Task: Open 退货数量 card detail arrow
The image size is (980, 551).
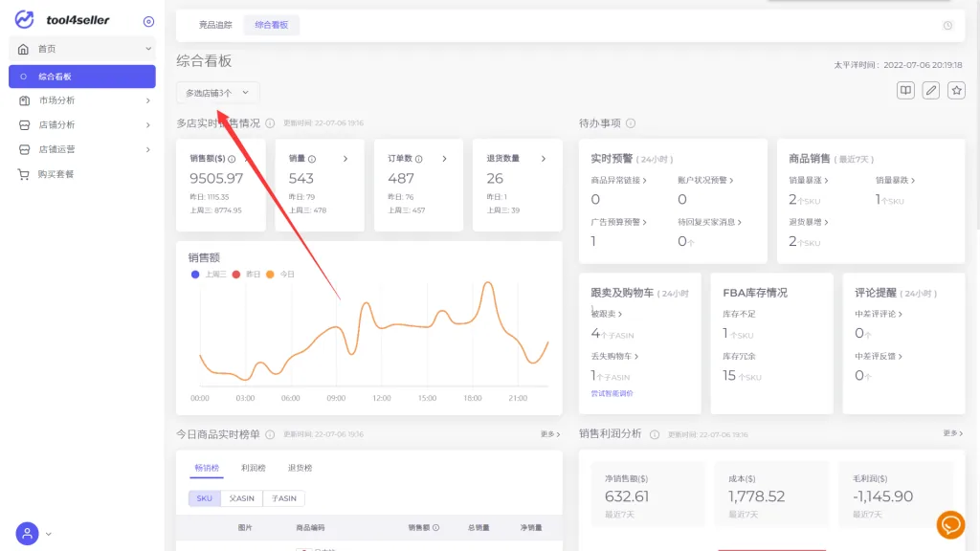Action: coord(544,159)
